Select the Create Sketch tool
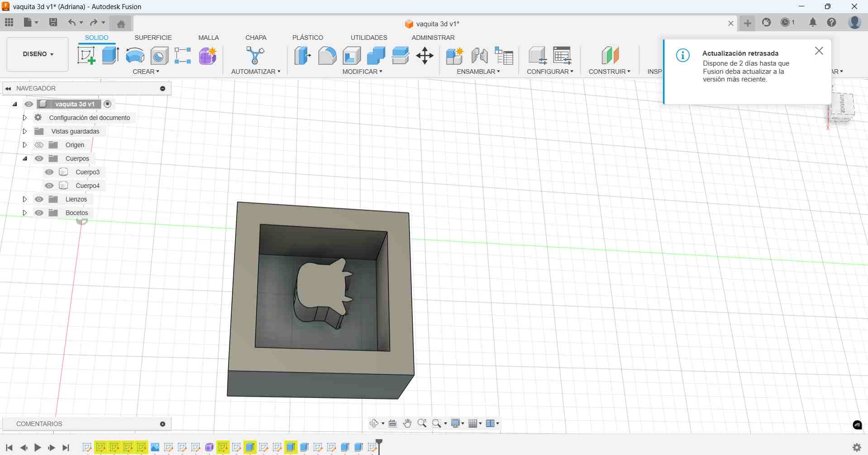 [x=86, y=56]
